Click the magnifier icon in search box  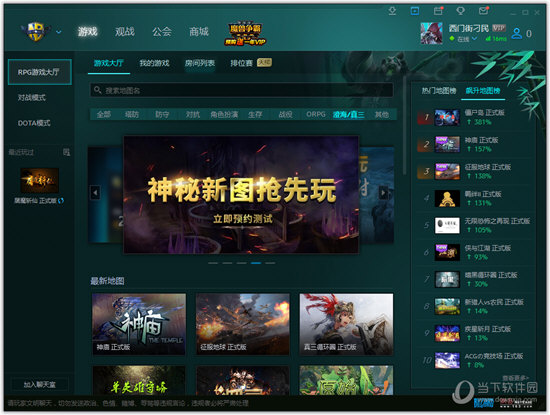click(98, 90)
